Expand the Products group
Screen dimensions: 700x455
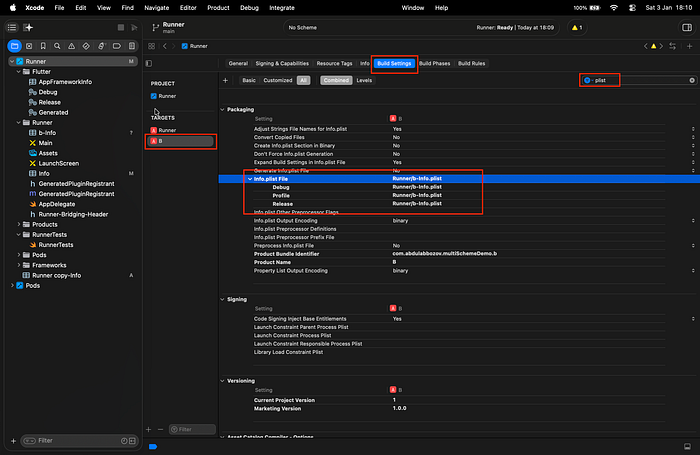[19, 225]
